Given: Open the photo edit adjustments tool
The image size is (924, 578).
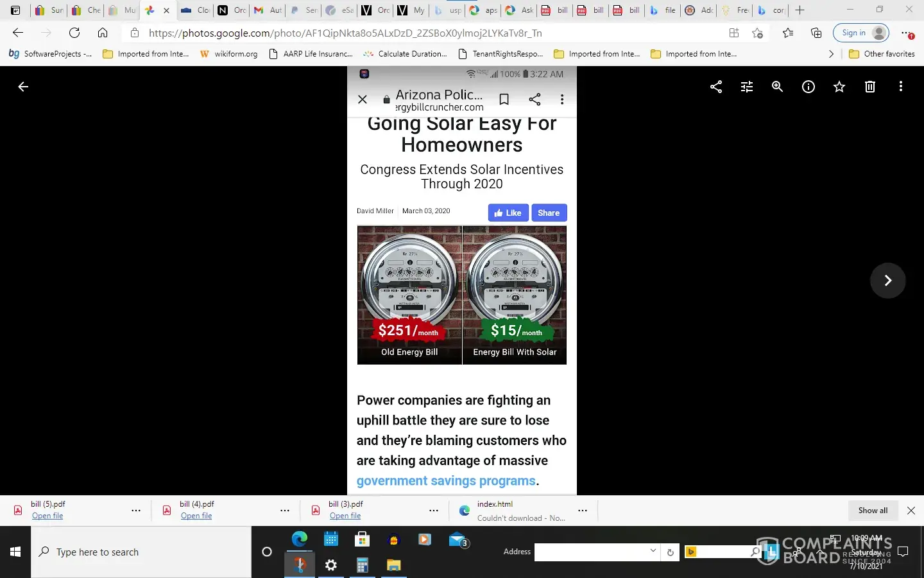Looking at the screenshot, I should 747,87.
